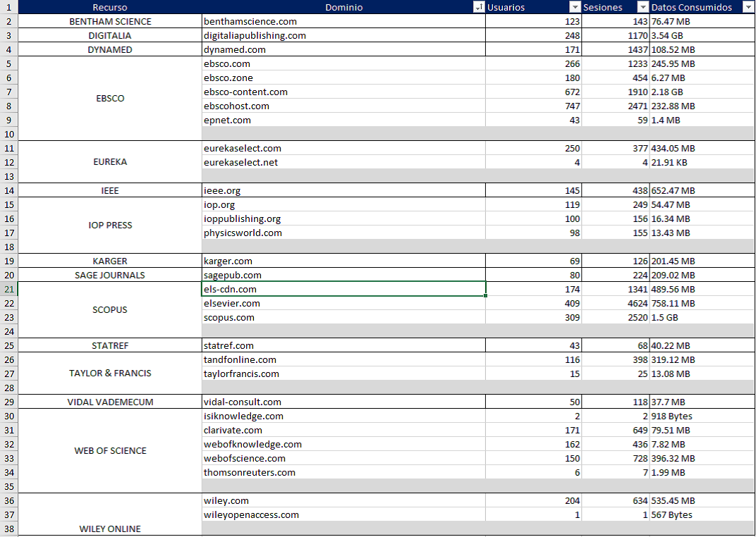Select row header 38
Viewport: 756px width, 537px height.
(8, 529)
